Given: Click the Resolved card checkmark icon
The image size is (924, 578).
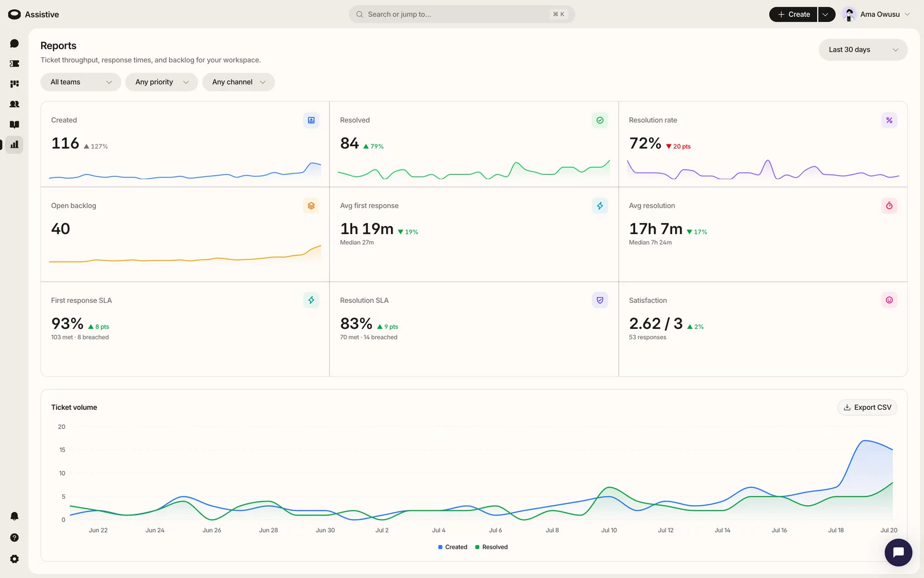Looking at the screenshot, I should (x=600, y=120).
